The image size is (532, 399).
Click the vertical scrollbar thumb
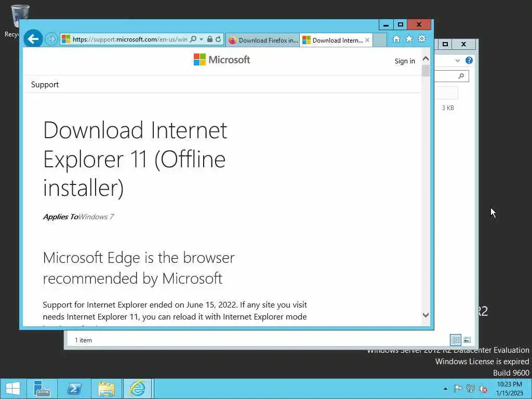425,71
